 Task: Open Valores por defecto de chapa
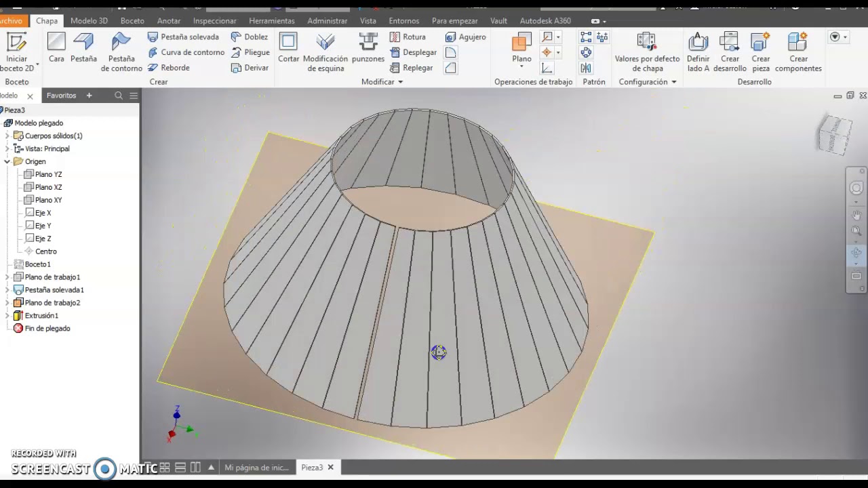[647, 52]
